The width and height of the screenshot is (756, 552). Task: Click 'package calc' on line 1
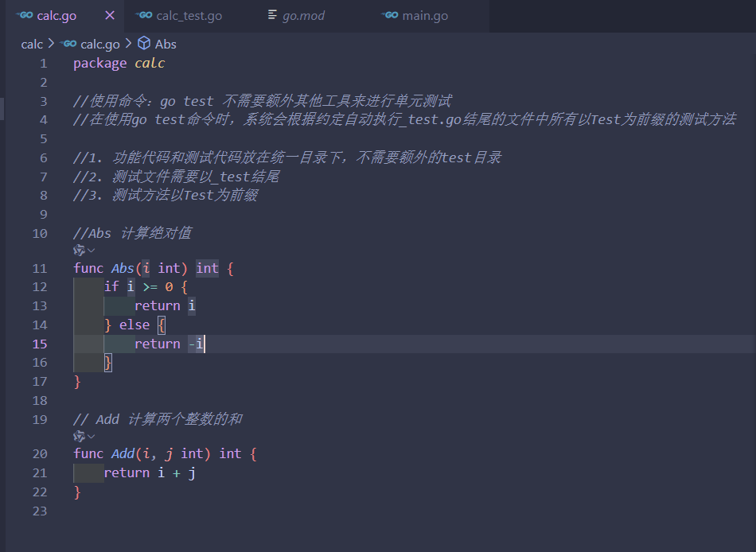(x=119, y=64)
